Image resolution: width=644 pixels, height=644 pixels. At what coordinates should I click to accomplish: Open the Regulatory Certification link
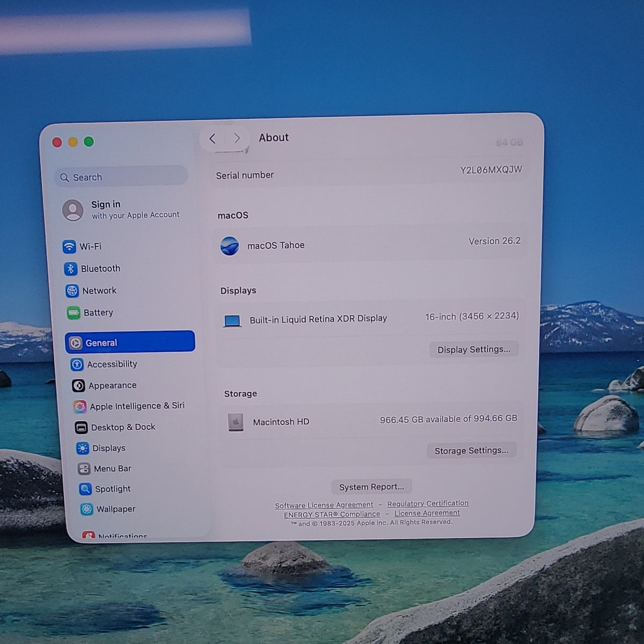pos(428,503)
